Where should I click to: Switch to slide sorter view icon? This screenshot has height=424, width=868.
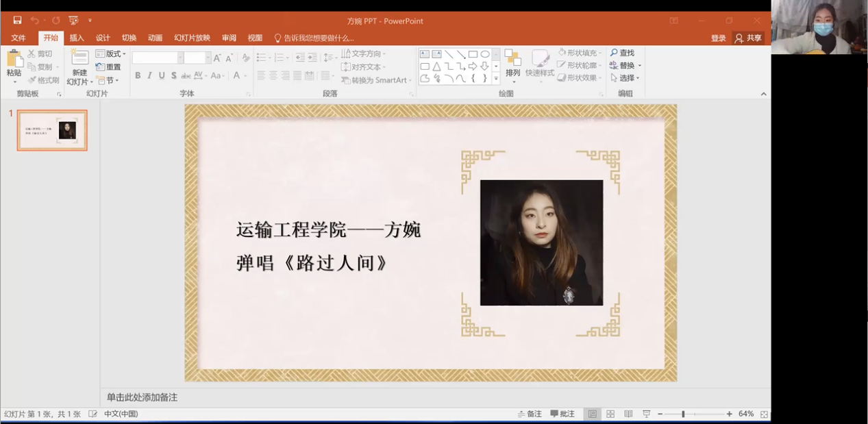pos(610,414)
